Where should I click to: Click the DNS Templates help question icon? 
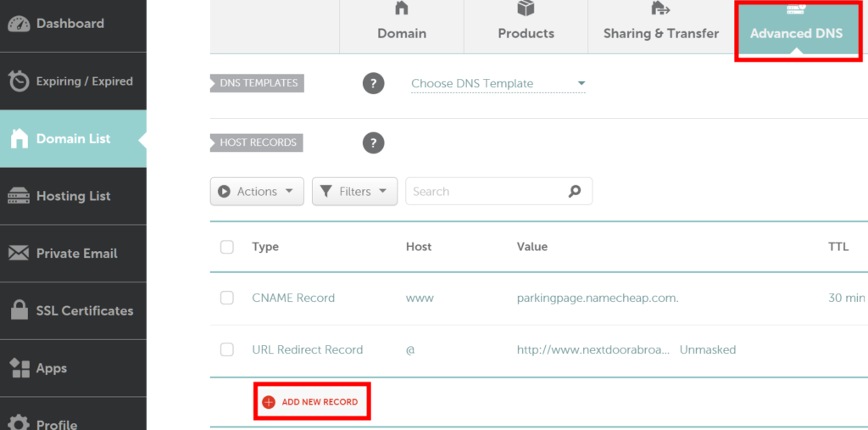click(x=374, y=84)
